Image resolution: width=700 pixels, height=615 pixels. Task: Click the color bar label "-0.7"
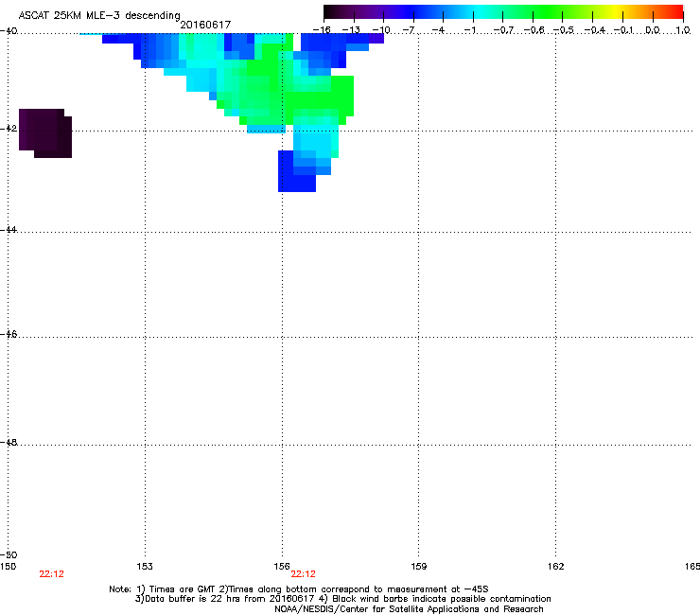point(503,30)
